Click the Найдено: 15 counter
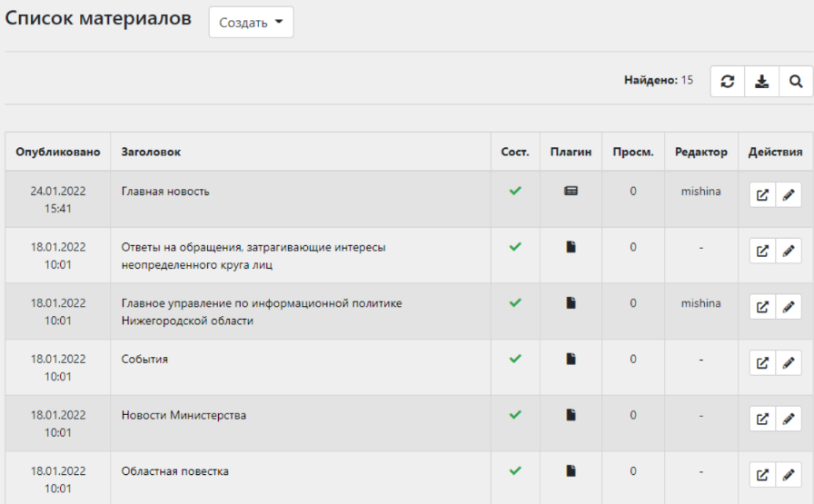 (x=659, y=80)
